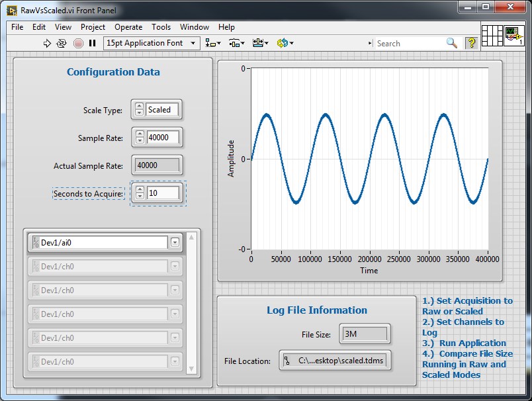
Task: Decrement the Seconds to Acquire value
Action: point(141,196)
